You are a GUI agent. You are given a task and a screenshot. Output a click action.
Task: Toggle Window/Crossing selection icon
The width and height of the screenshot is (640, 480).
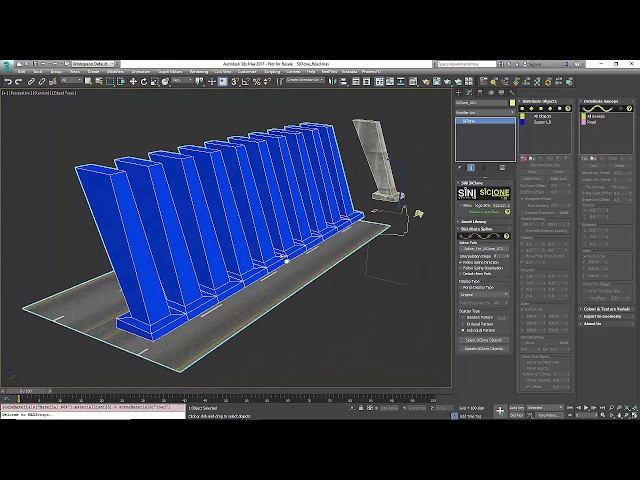click(x=121, y=82)
